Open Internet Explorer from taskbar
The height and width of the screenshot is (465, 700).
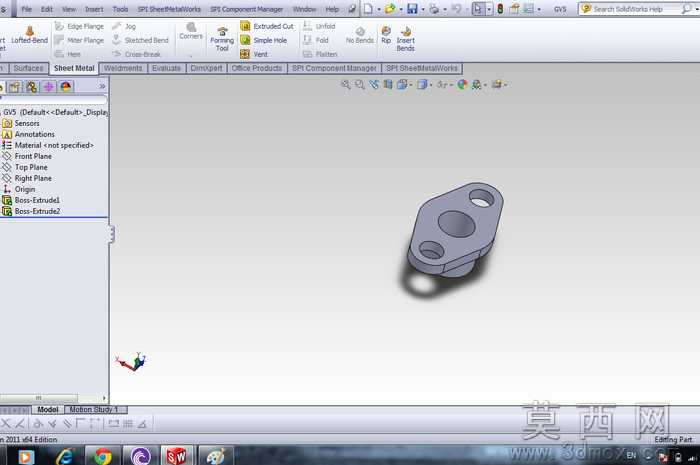coord(65,456)
